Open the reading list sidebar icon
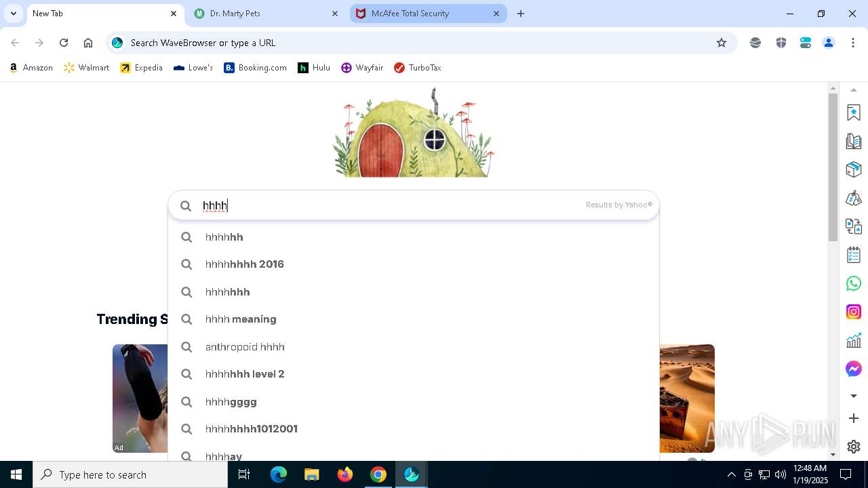The height and width of the screenshot is (488, 868). pyautogui.click(x=854, y=141)
